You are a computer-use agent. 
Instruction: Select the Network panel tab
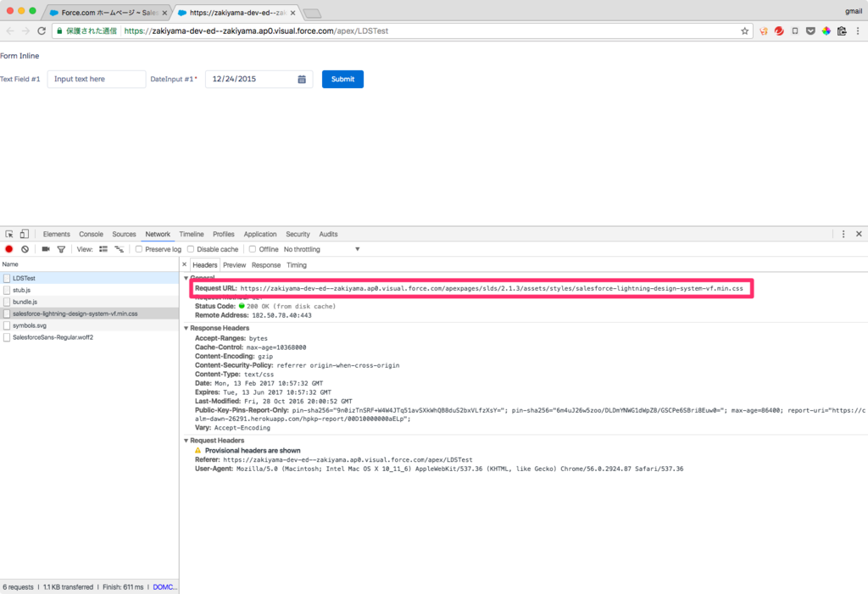click(x=158, y=234)
